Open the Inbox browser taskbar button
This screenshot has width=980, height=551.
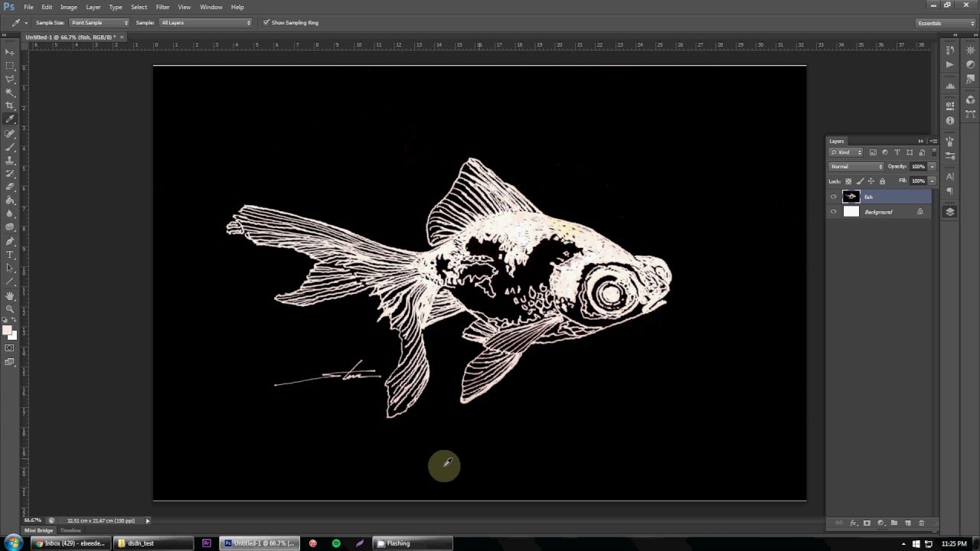pyautogui.click(x=70, y=543)
